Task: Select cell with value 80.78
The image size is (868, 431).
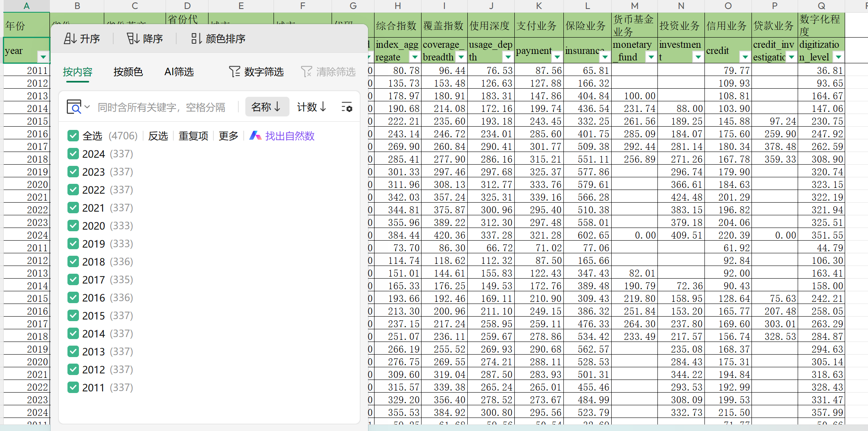Action: click(x=397, y=71)
